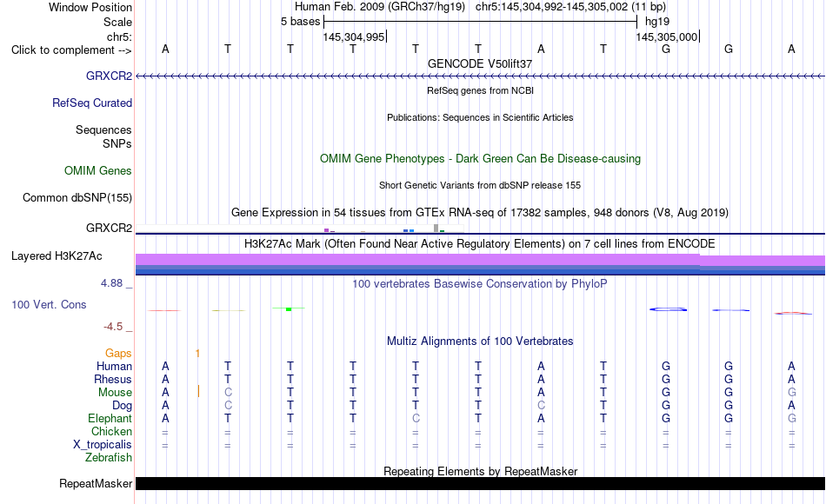Click the Layered H3K27Ac track label
Image resolution: width=826 pixels, height=504 pixels.
tap(57, 256)
